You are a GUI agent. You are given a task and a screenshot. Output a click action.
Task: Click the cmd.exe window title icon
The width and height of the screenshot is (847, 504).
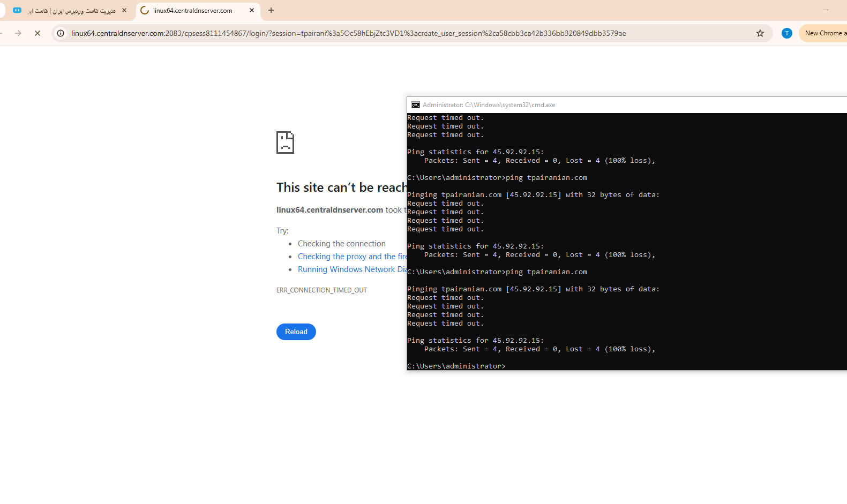[x=415, y=105]
